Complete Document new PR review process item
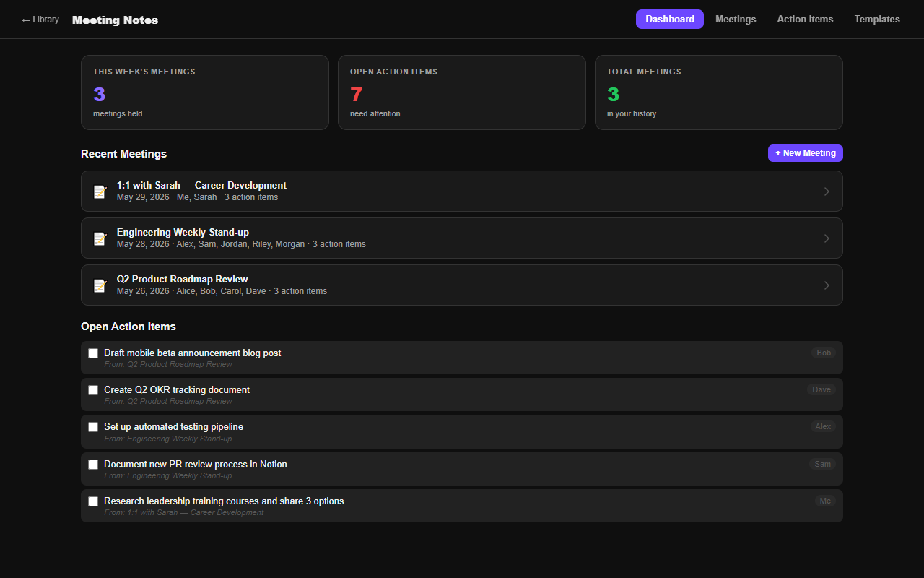The width and height of the screenshot is (924, 578). (x=93, y=465)
